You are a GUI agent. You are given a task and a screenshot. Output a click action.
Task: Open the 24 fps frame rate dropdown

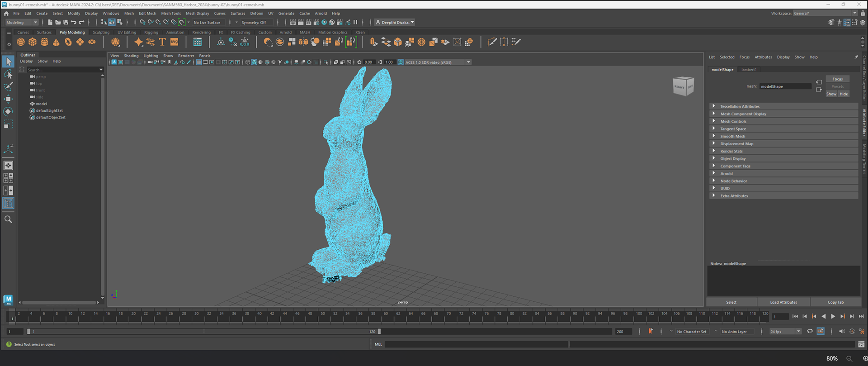click(785, 332)
